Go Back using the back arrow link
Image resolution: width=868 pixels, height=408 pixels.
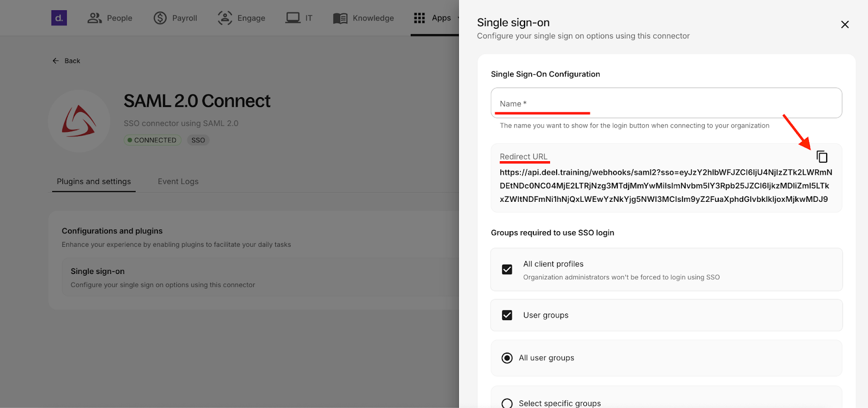point(66,61)
